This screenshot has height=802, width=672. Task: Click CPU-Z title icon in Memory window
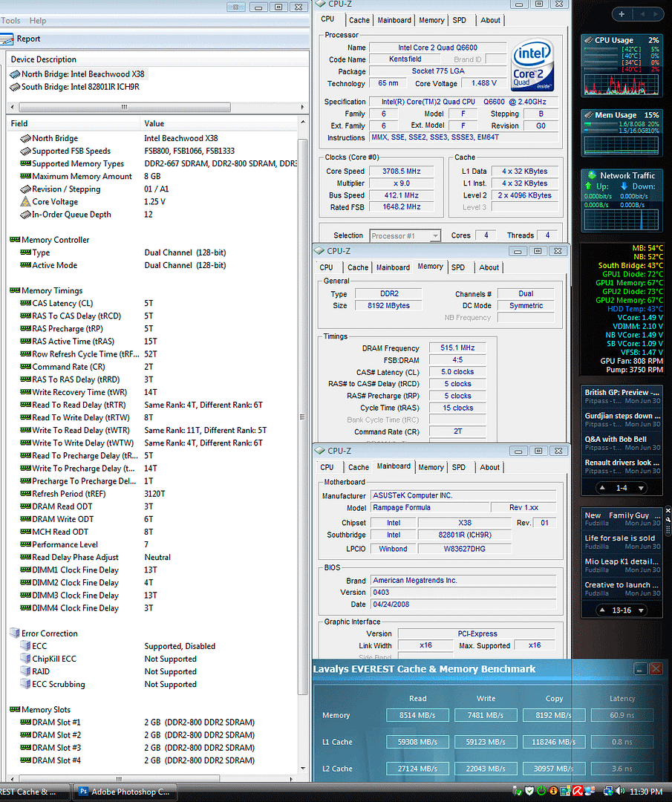319,251
